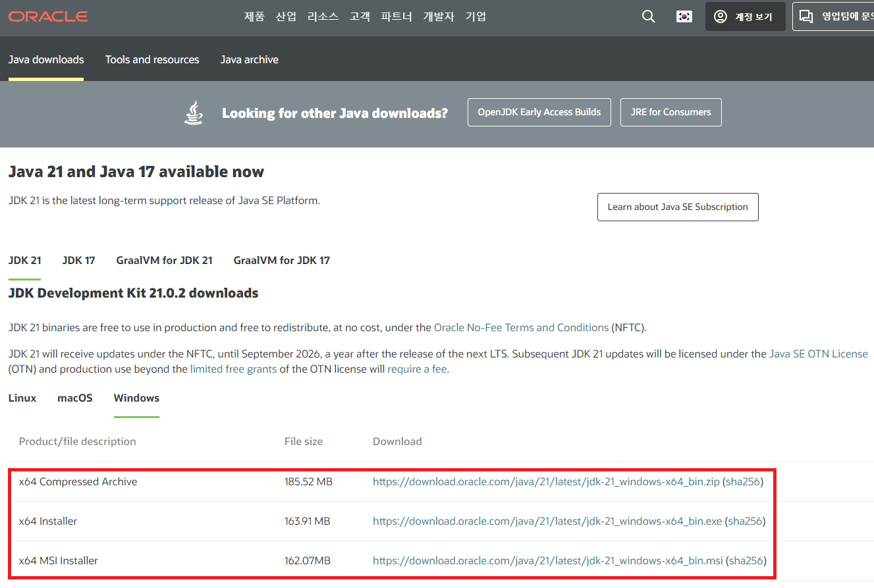Select the Windows OS tab
Image resolution: width=874 pixels, height=588 pixels.
pos(136,398)
